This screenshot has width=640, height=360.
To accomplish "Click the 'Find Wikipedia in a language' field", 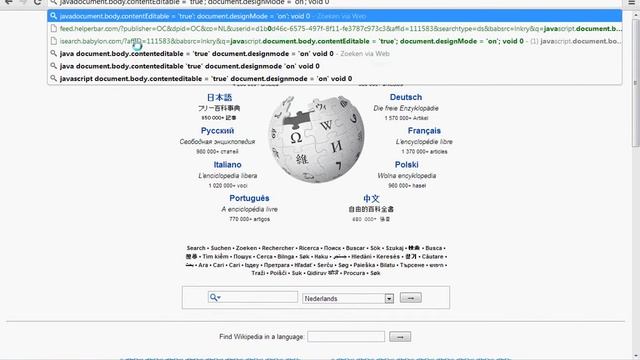I will [346, 337].
